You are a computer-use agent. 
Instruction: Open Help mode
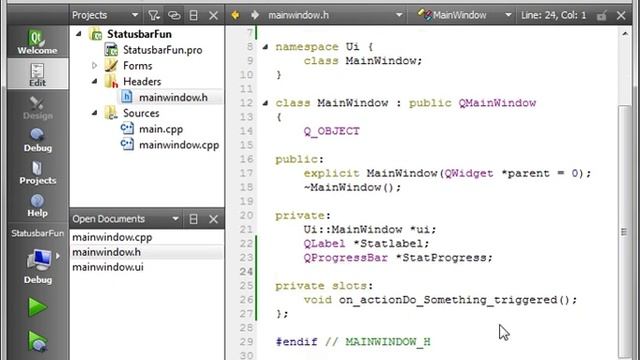pyautogui.click(x=37, y=205)
